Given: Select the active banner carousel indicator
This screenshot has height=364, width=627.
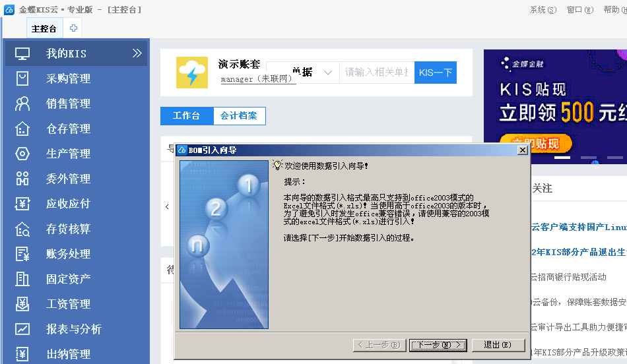Looking at the screenshot, I should tap(562, 158).
